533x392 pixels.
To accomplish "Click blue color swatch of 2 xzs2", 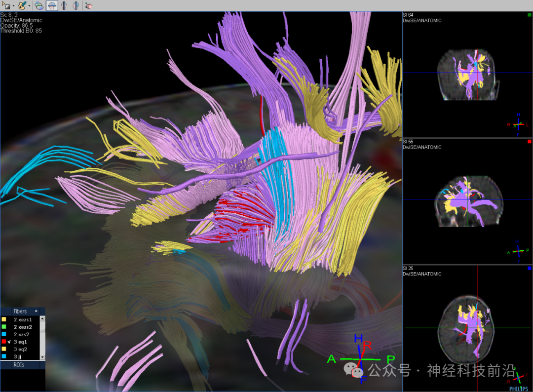I will point(4,335).
